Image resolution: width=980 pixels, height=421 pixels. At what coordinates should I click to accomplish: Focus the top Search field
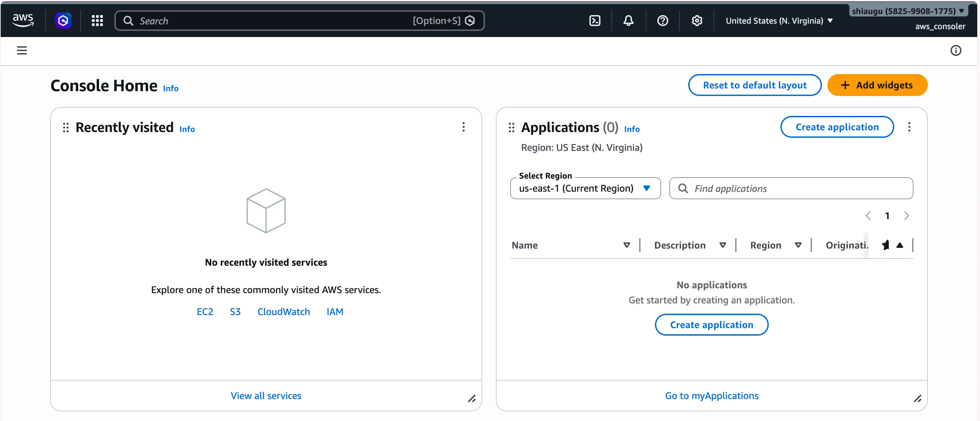(299, 21)
